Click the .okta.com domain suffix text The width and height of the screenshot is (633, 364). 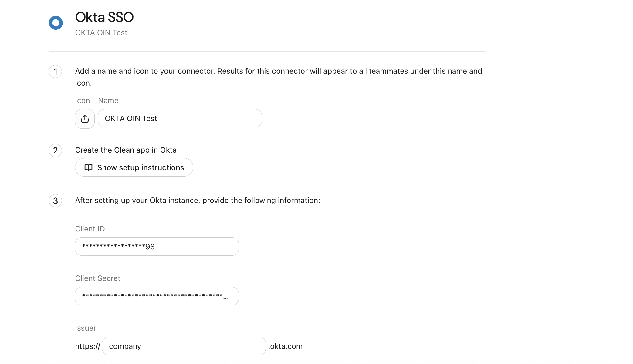pyautogui.click(x=285, y=346)
